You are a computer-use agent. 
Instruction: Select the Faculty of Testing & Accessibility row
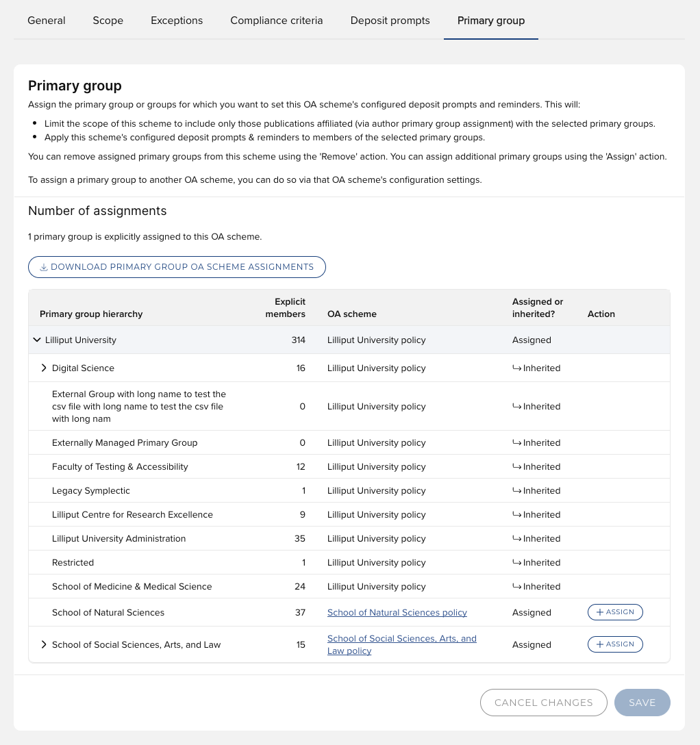click(120, 467)
